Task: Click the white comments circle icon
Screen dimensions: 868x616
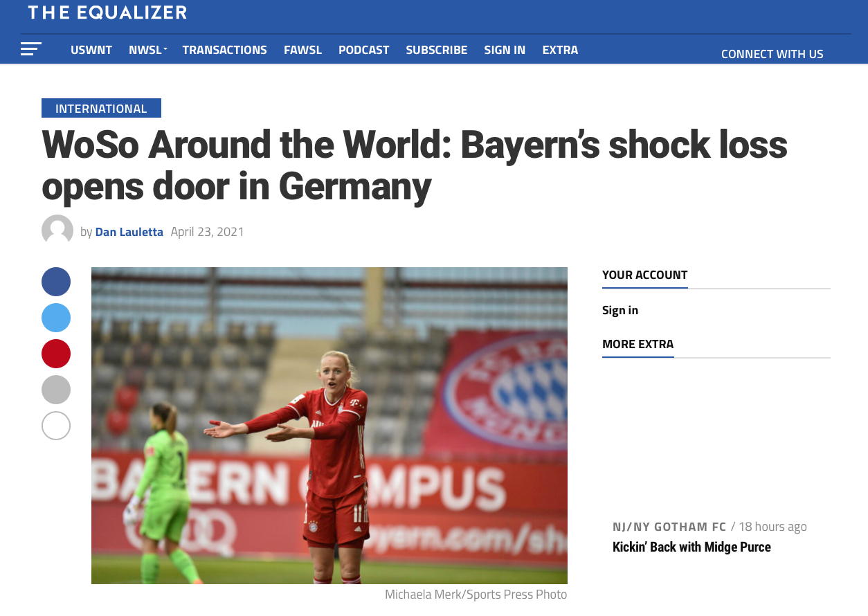Action: [56, 426]
